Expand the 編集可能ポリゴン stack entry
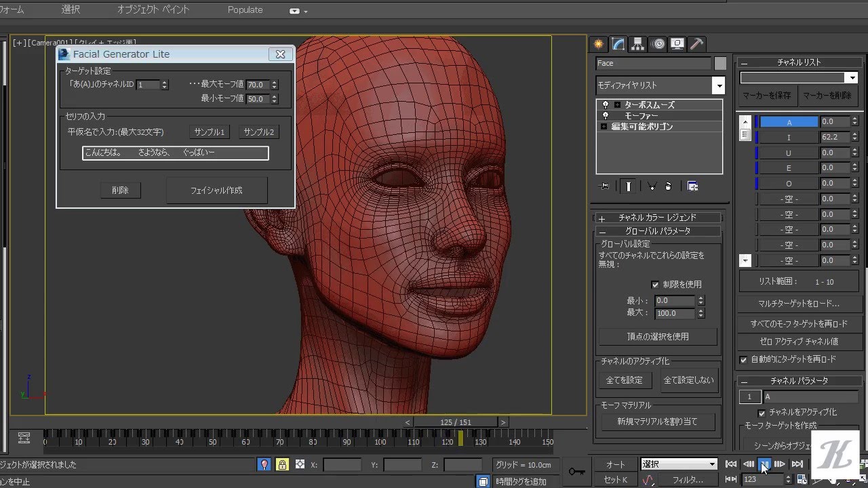868x488 pixels. (x=604, y=127)
